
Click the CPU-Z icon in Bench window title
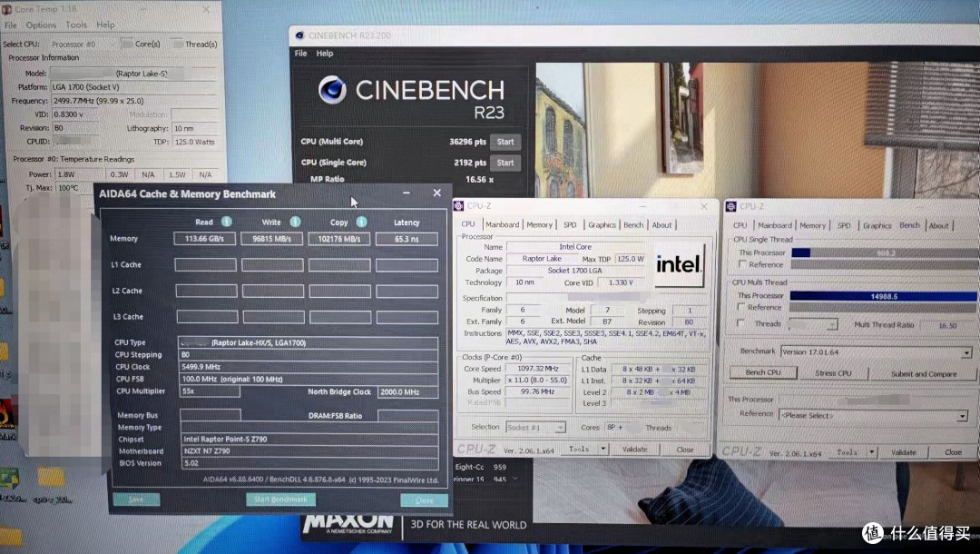730,206
